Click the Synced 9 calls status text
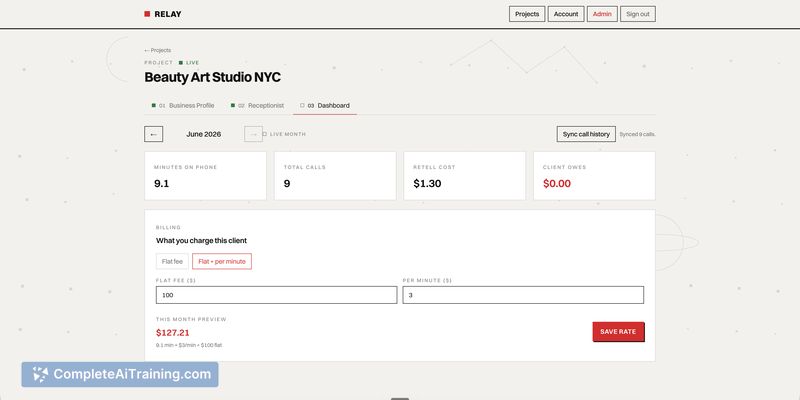This screenshot has width=800, height=400. click(x=637, y=134)
